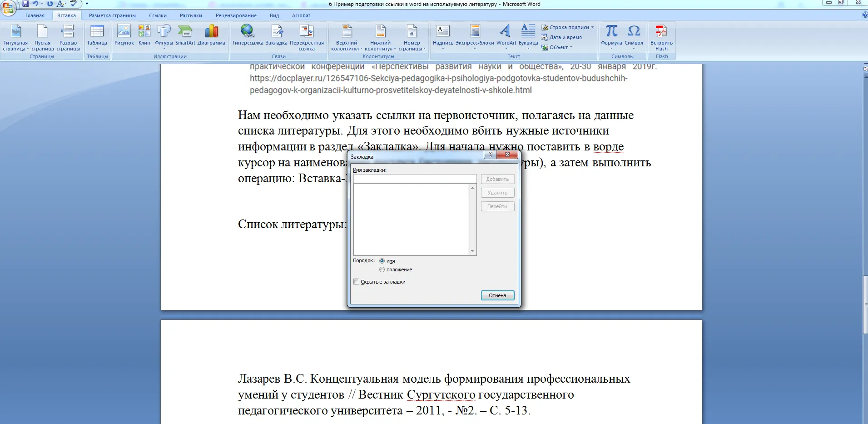Click Перейти button in bookmark dialog
Screen dimensions: 868x424
pyautogui.click(x=497, y=206)
